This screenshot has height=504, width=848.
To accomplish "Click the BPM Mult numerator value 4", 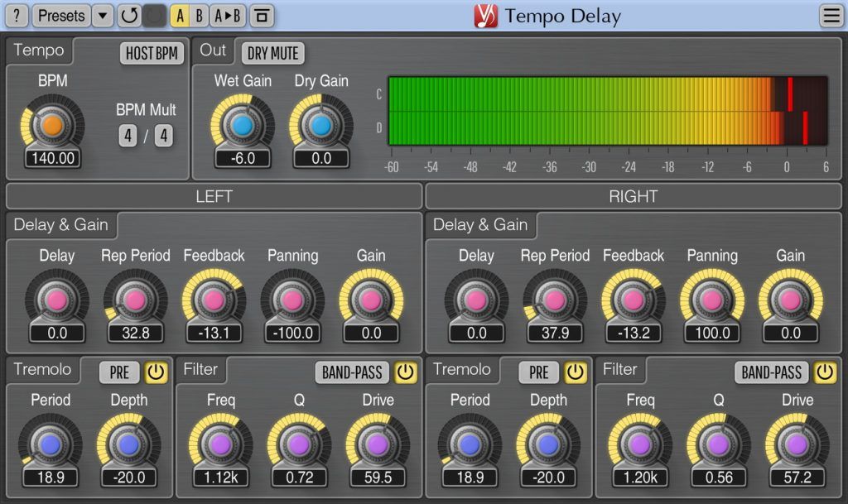I will pos(126,135).
